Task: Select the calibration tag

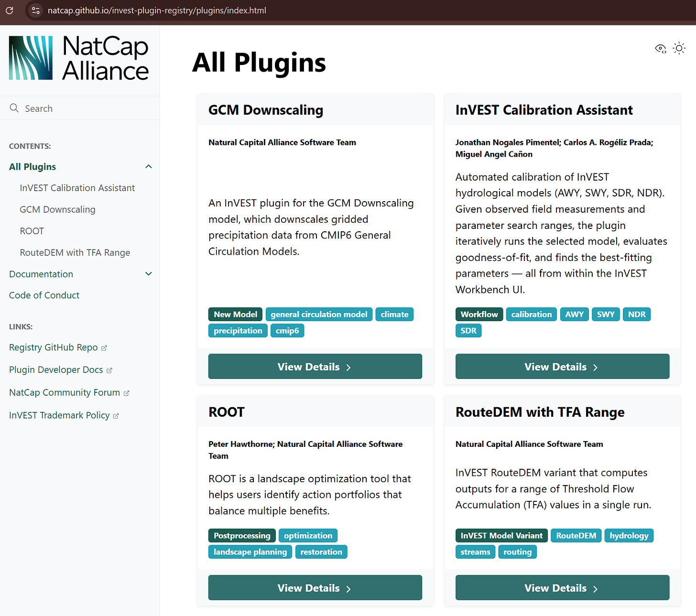Action: click(x=531, y=314)
